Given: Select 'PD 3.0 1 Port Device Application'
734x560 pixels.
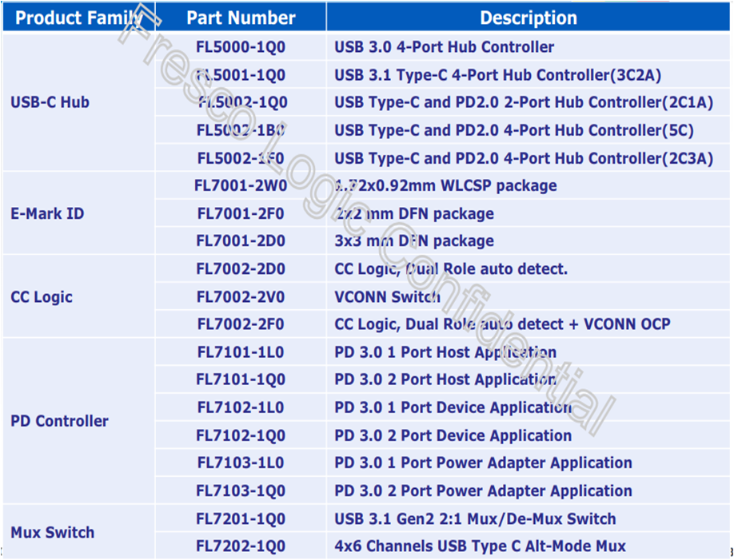Looking at the screenshot, I should pos(453,407).
